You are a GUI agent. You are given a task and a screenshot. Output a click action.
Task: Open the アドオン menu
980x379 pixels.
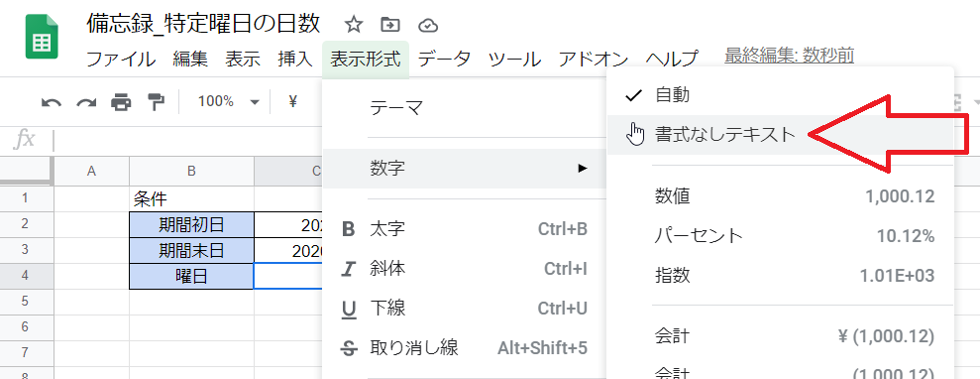(x=594, y=59)
